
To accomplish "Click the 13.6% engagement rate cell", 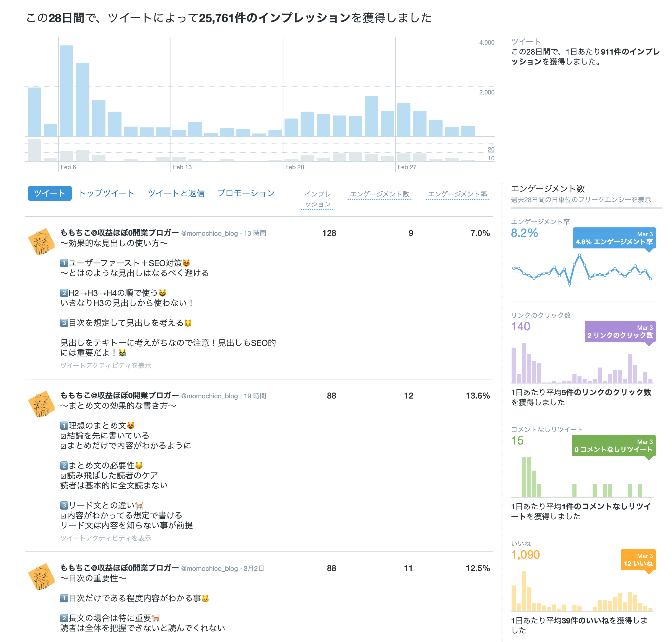I will pyautogui.click(x=477, y=396).
